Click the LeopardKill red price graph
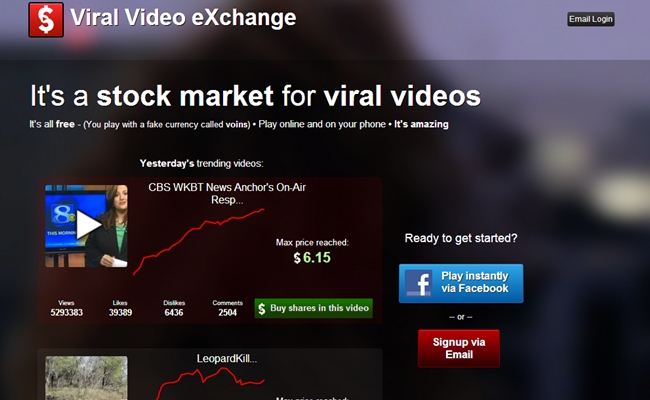Image resolution: width=650 pixels, height=400 pixels. pos(210,383)
